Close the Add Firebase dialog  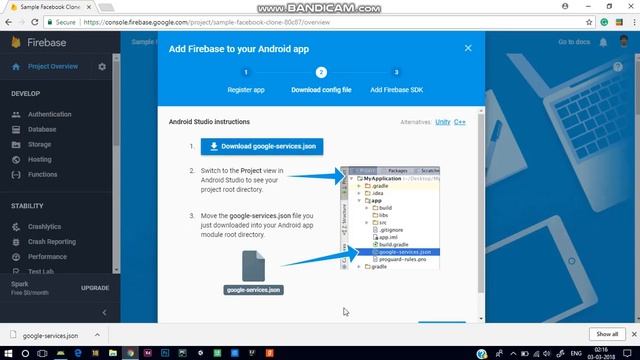(468, 48)
